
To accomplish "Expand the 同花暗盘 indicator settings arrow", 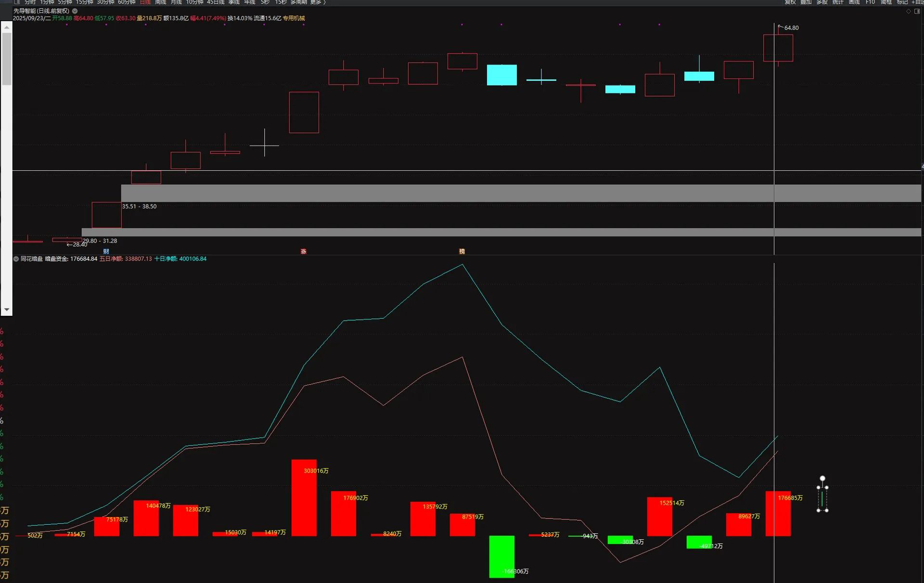I will (16, 259).
